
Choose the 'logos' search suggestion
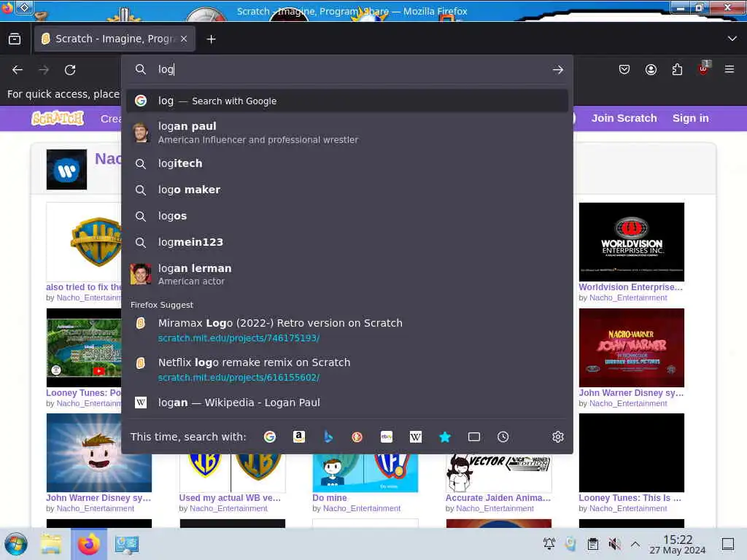coord(347,216)
